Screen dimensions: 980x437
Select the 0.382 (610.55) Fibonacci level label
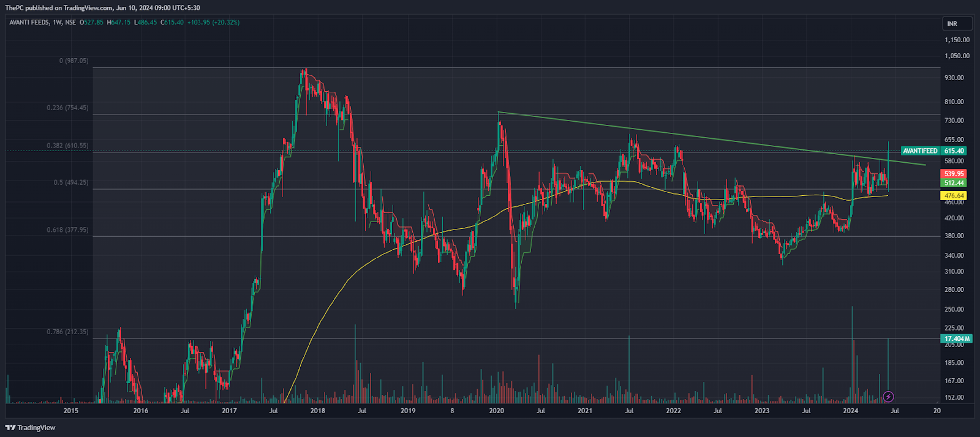[67, 146]
